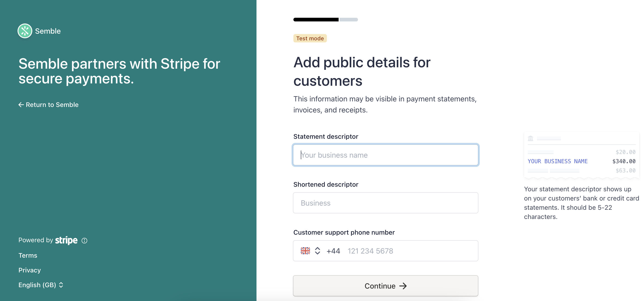Image resolution: width=644 pixels, height=301 pixels.
Task: Click the arrow on the Continue button
Action: (x=403, y=286)
